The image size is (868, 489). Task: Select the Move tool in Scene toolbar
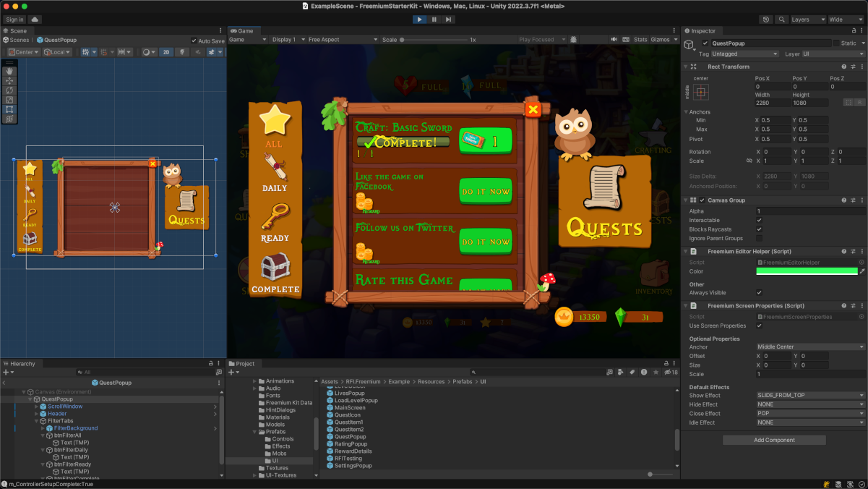(9, 80)
